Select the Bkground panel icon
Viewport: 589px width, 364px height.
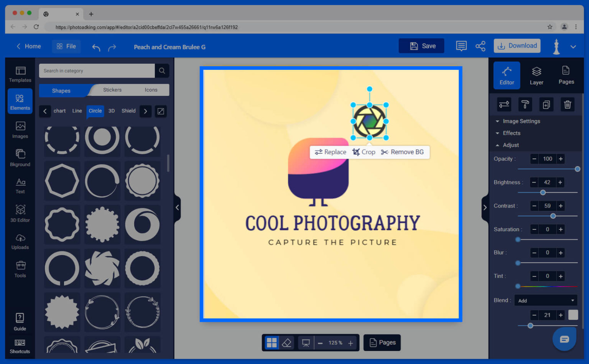(20, 156)
